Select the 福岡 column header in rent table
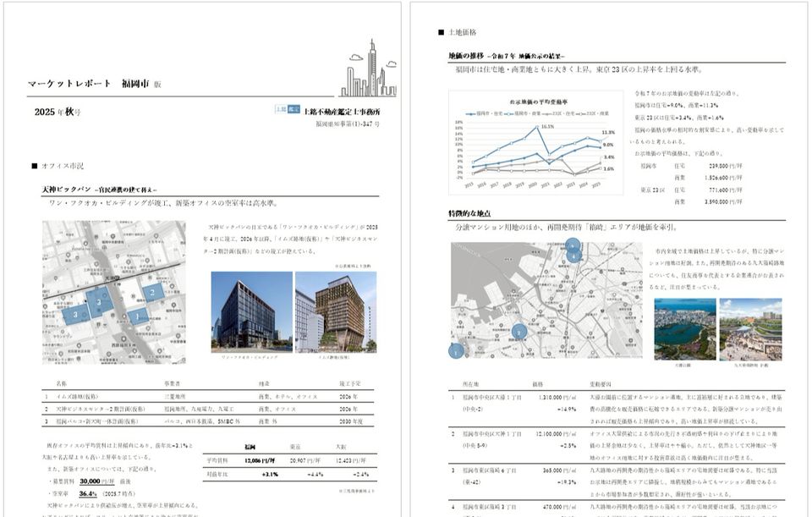The width and height of the screenshot is (812, 517). pos(250,445)
